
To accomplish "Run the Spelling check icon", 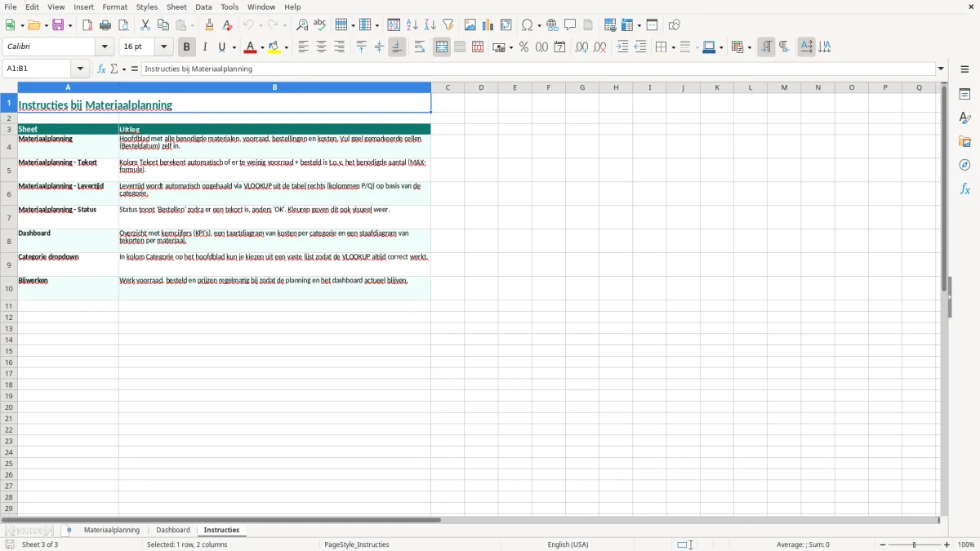I will tap(320, 25).
